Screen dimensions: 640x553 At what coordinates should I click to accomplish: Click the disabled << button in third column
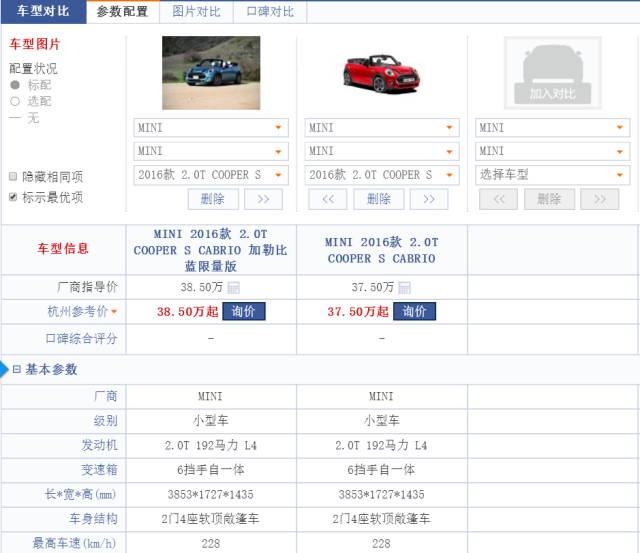[x=498, y=199]
